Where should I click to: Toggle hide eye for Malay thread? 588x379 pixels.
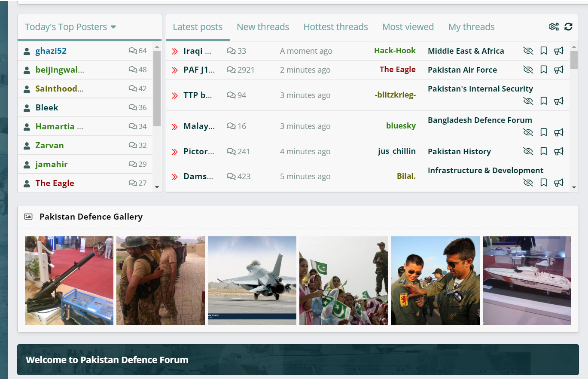click(528, 132)
